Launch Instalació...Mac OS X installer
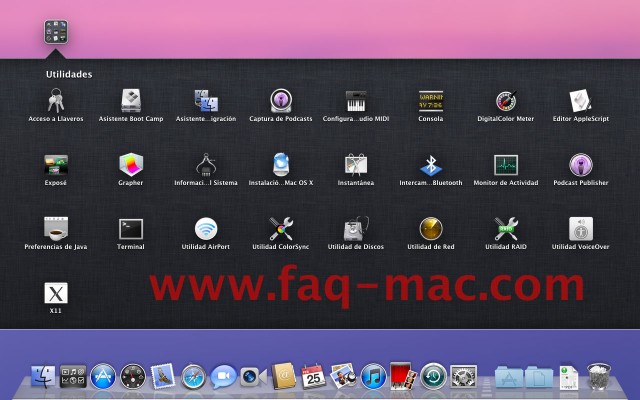 click(x=281, y=165)
